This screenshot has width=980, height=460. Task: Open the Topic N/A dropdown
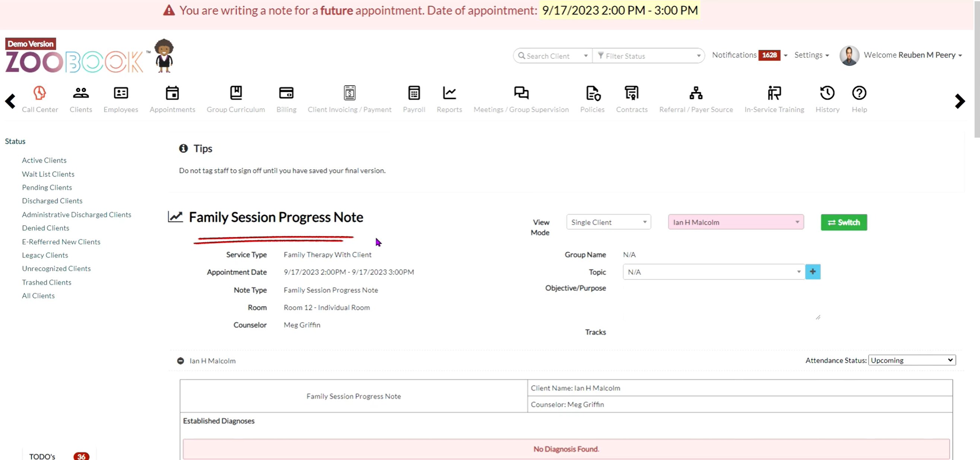click(x=713, y=272)
